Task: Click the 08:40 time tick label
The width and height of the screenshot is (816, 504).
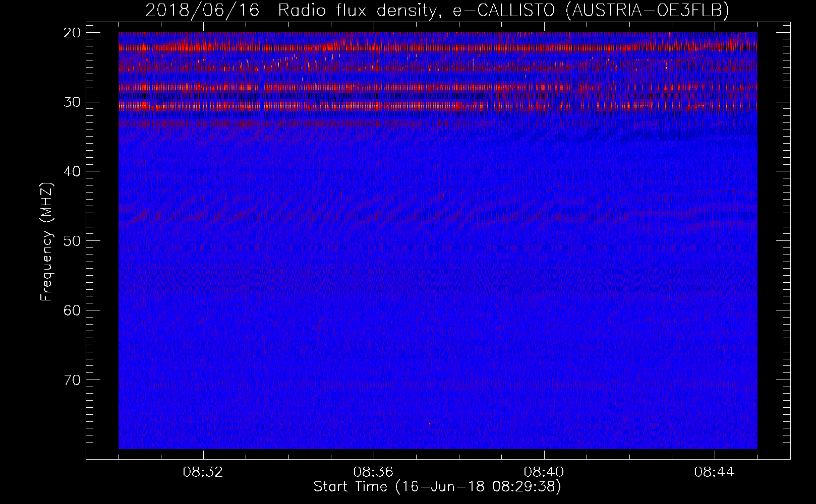Action: pyautogui.click(x=544, y=472)
